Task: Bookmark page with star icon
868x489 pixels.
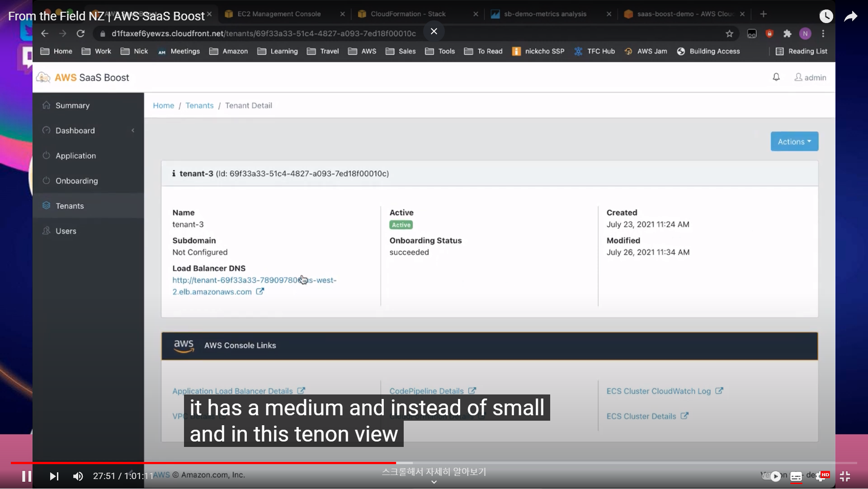Action: point(729,33)
